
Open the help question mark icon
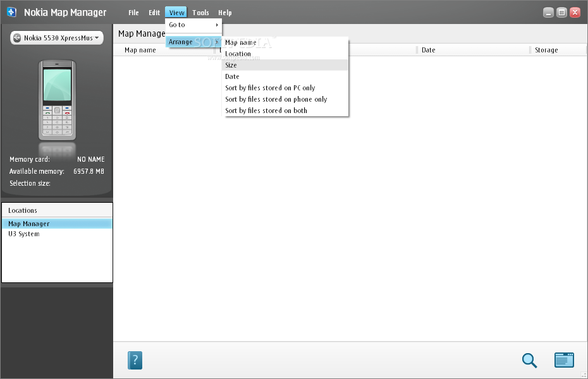(x=135, y=360)
